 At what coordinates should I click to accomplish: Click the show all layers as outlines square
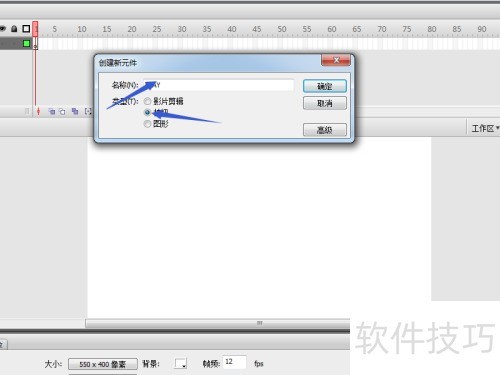pyautogui.click(x=26, y=29)
